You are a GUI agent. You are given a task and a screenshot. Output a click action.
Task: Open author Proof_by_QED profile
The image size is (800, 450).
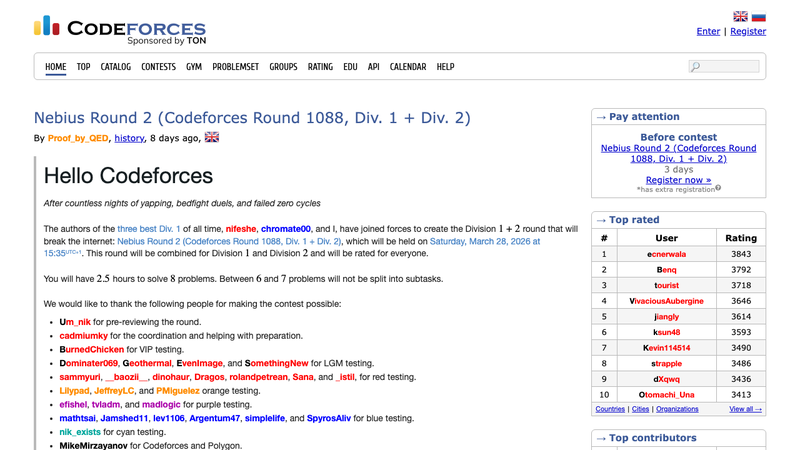click(x=78, y=138)
